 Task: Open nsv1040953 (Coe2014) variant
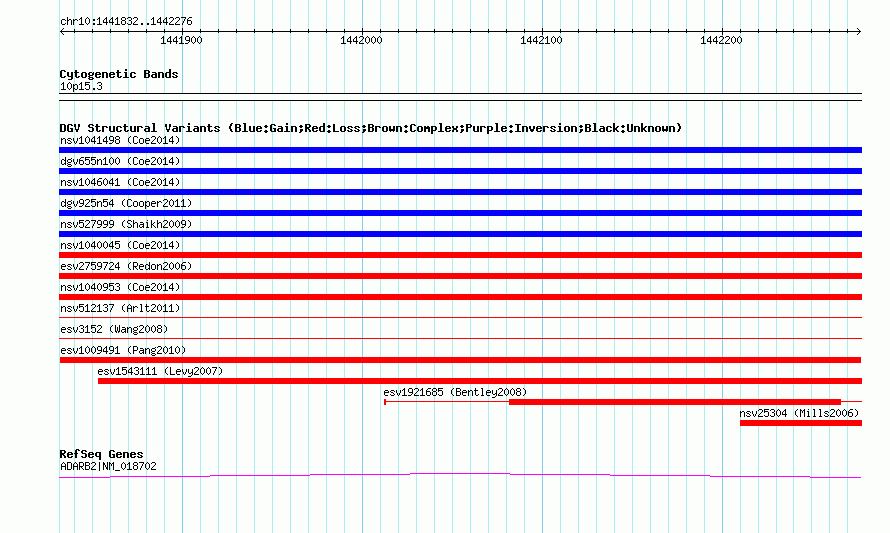point(120,287)
